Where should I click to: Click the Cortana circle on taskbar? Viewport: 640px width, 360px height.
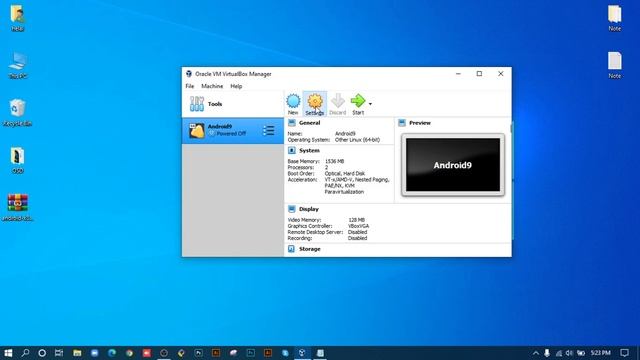click(x=42, y=353)
